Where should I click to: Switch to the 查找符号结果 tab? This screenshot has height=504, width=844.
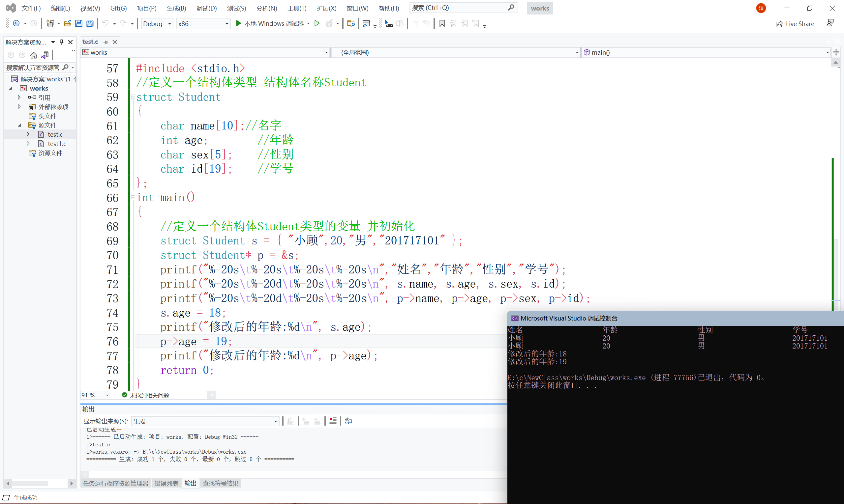pyautogui.click(x=221, y=483)
